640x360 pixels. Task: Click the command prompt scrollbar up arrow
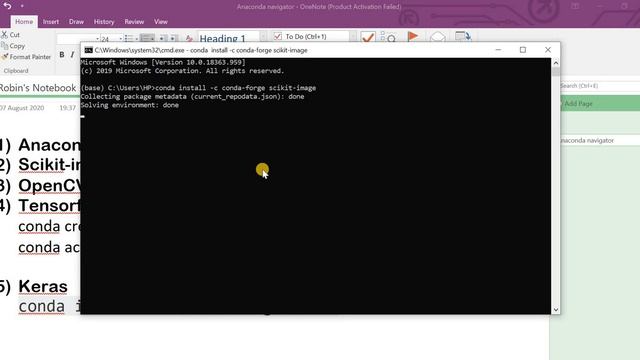coord(556,63)
